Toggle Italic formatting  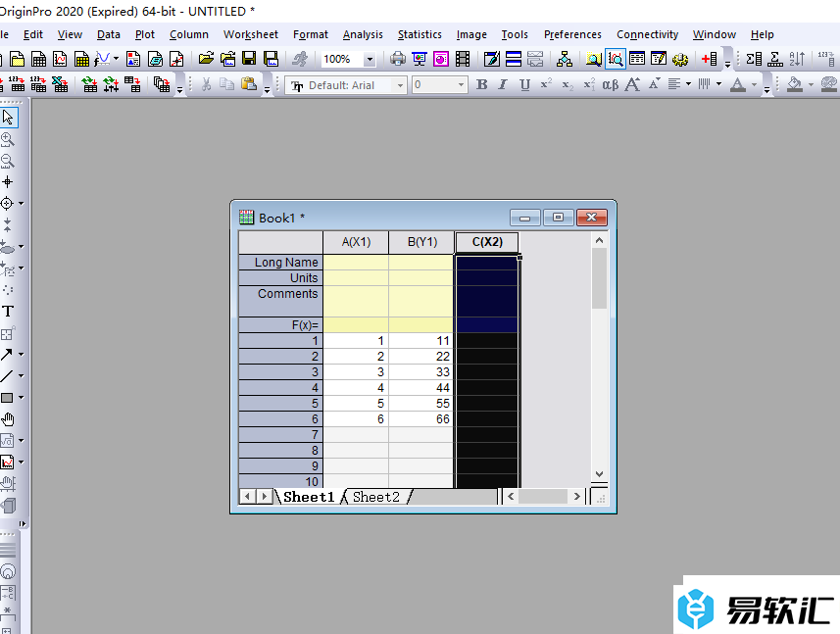[x=503, y=84]
